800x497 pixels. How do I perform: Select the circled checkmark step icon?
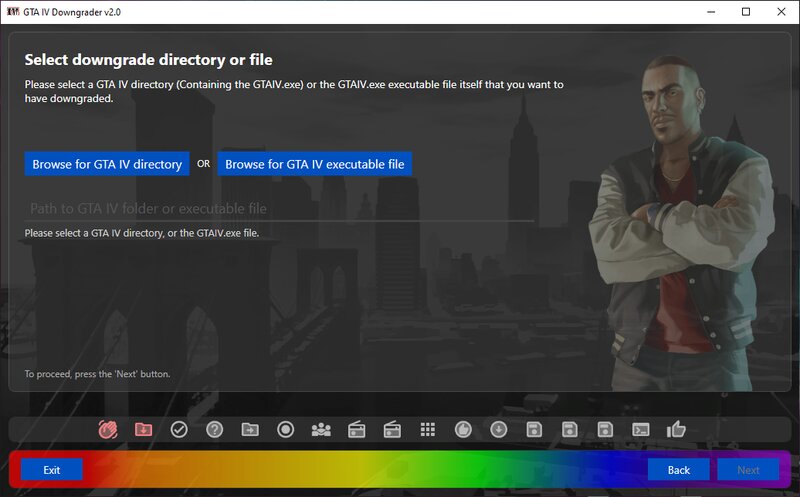tap(179, 429)
